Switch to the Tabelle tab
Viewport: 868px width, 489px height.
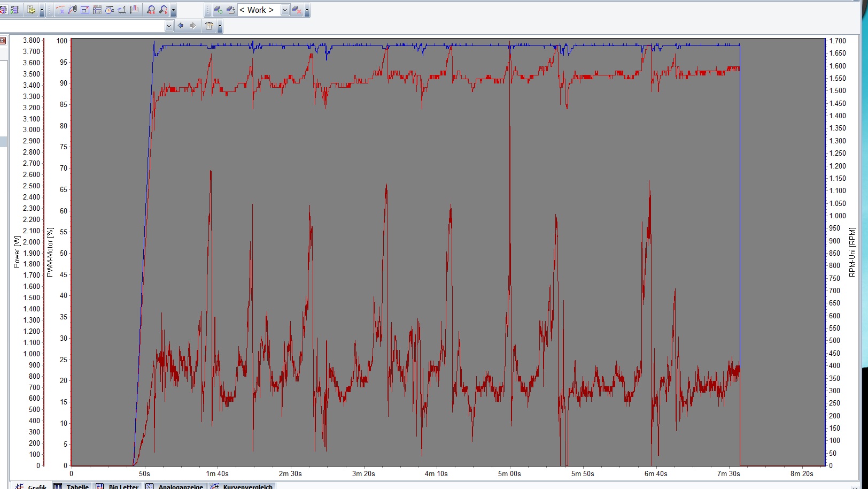pos(72,486)
